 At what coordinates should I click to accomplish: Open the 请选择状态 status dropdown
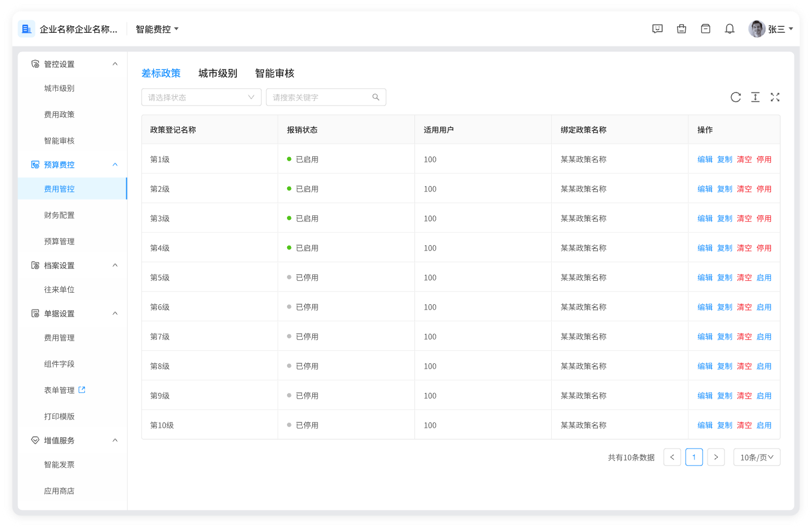point(201,97)
